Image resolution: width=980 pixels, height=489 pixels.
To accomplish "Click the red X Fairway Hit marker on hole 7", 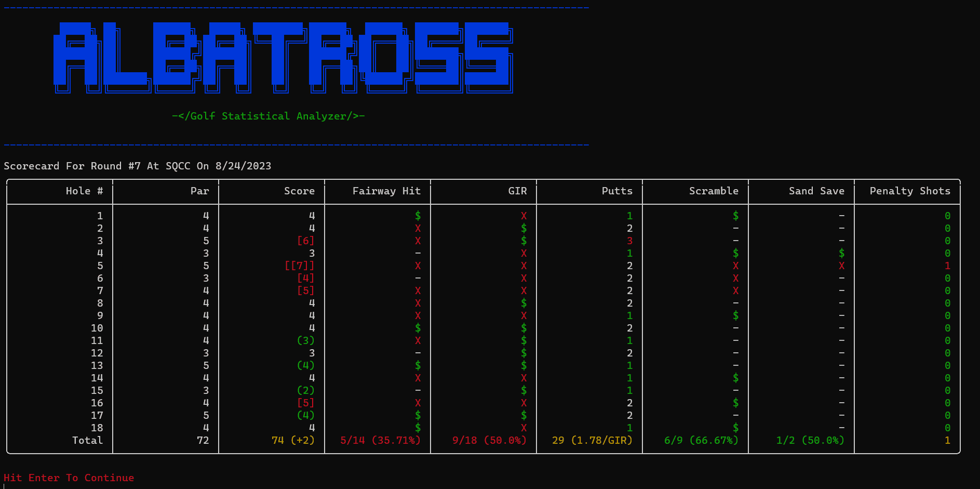I will pyautogui.click(x=417, y=290).
